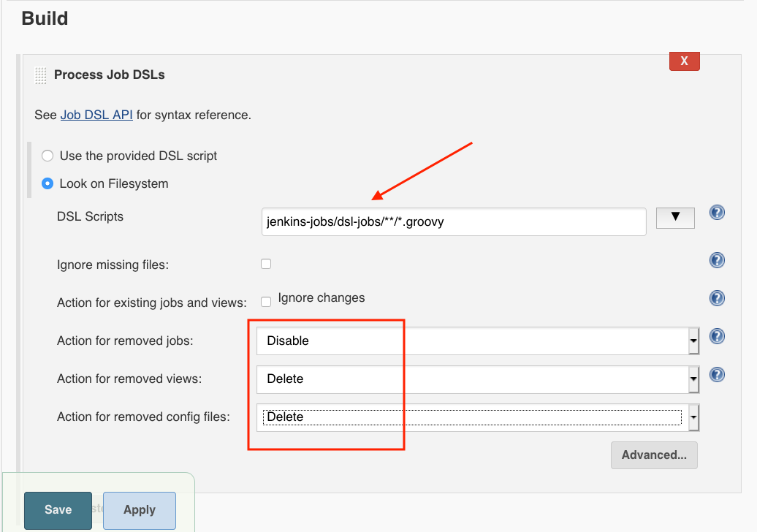Open help for removed jobs action

click(x=717, y=336)
